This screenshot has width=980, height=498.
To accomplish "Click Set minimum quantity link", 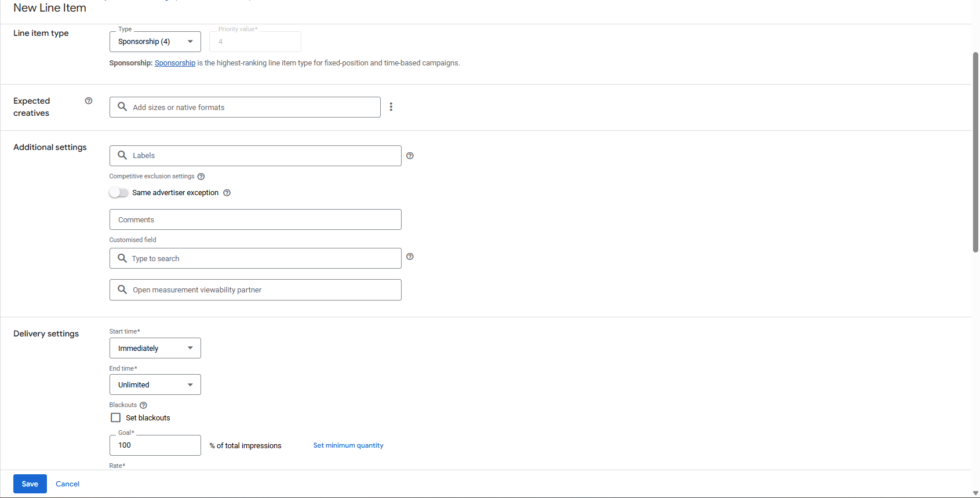I will click(348, 445).
